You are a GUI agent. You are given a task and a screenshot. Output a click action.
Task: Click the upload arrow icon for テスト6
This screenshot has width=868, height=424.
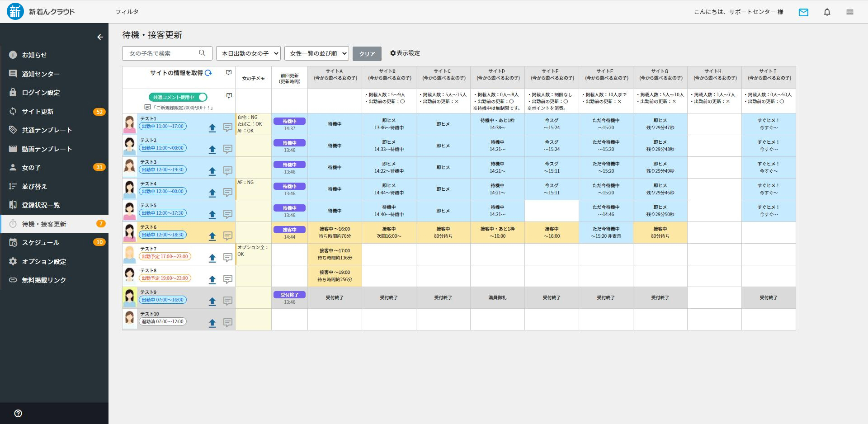[212, 236]
